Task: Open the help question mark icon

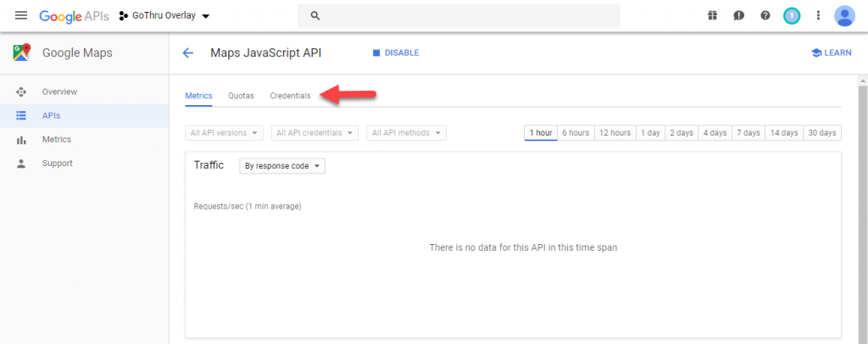Action: click(765, 16)
